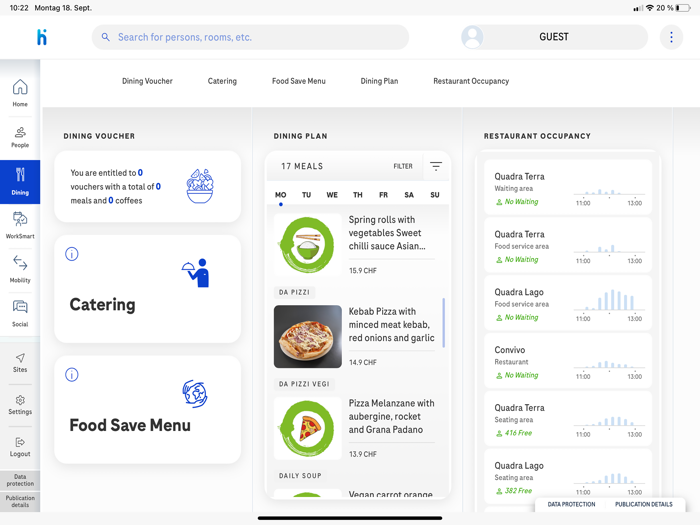Viewport: 700px width, 525px height.
Task: Open Settings in the sidebar
Action: [20, 405]
